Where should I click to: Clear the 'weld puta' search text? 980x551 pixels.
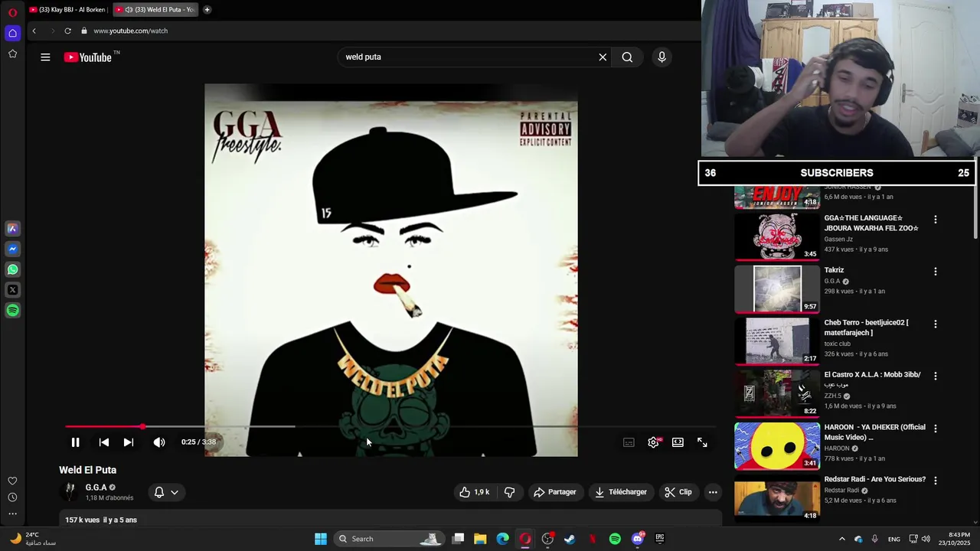pos(603,57)
